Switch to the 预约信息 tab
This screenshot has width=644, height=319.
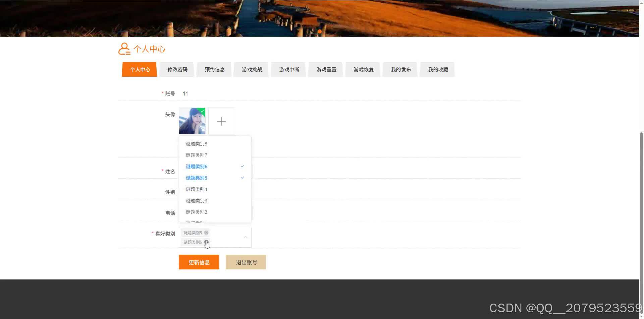coord(215,69)
